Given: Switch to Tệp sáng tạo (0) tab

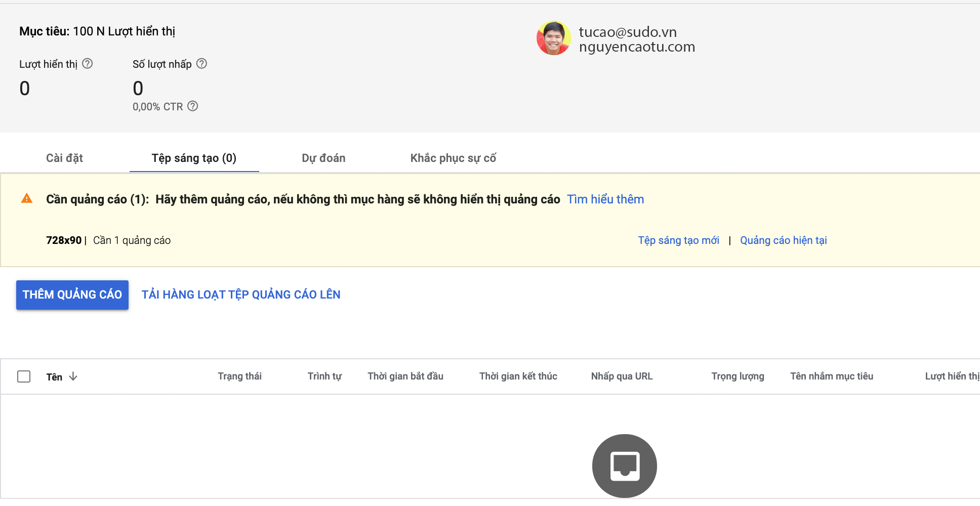Looking at the screenshot, I should 194,158.
